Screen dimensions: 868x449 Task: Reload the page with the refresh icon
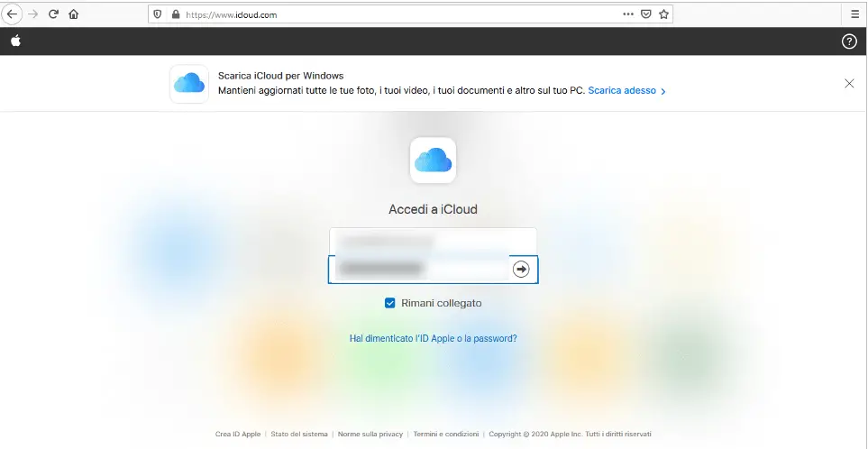53,14
